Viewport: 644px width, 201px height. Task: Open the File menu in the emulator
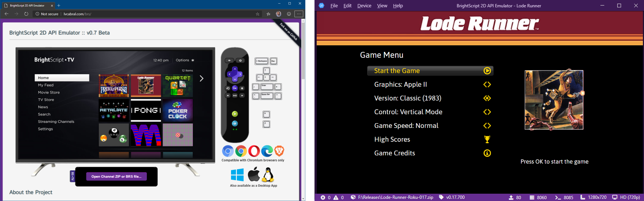[x=334, y=5]
